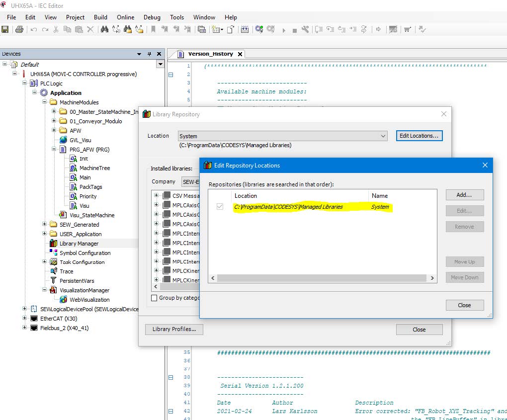Expand the EtherCAT (X30) tree node
The height and width of the screenshot is (420, 507).
(25, 319)
